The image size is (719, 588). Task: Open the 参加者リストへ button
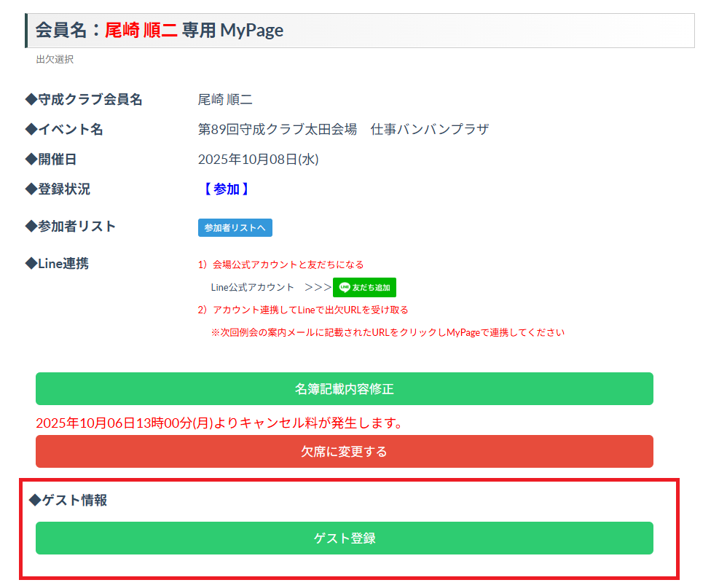pos(235,227)
